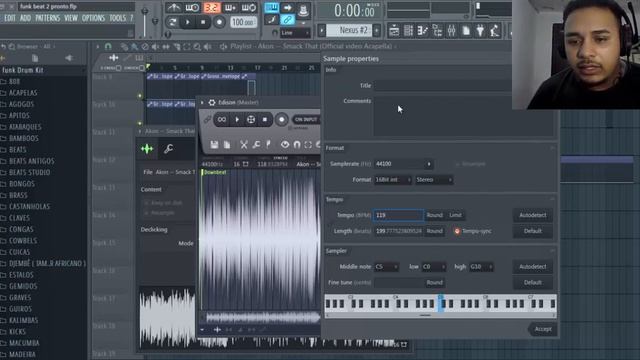
Task: Click the main transport Stop button
Action: click(x=203, y=22)
